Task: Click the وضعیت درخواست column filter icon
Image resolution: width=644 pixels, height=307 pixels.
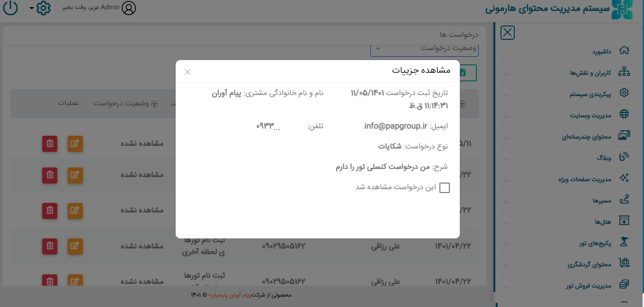Action: pos(154,104)
